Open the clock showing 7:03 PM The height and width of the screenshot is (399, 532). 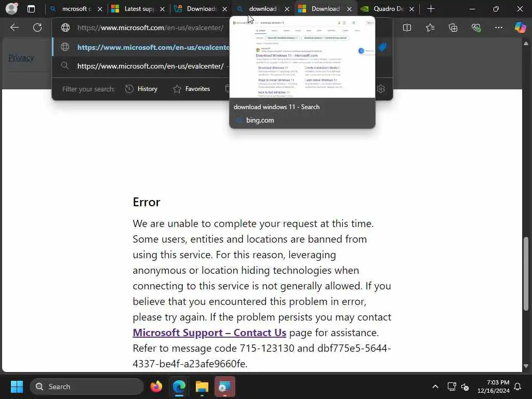point(494,387)
